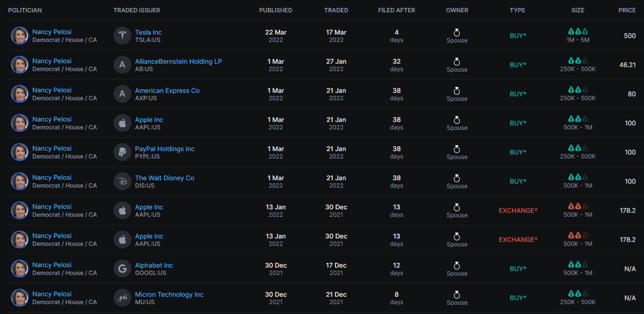Open the Tesla Inc issuer link
Viewport: 644px width, 314px height.
point(148,32)
